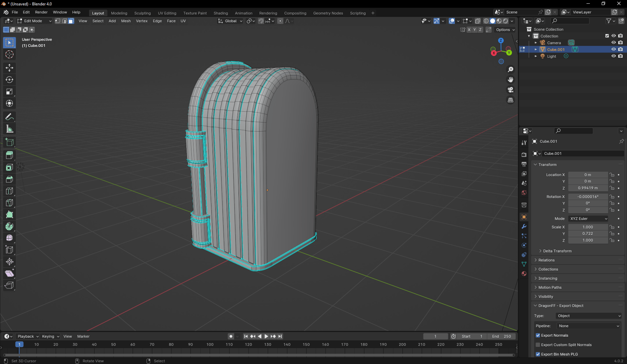This screenshot has width=627, height=364.
Task: Open the Edit Mode dropdown
Action: [x=34, y=21]
